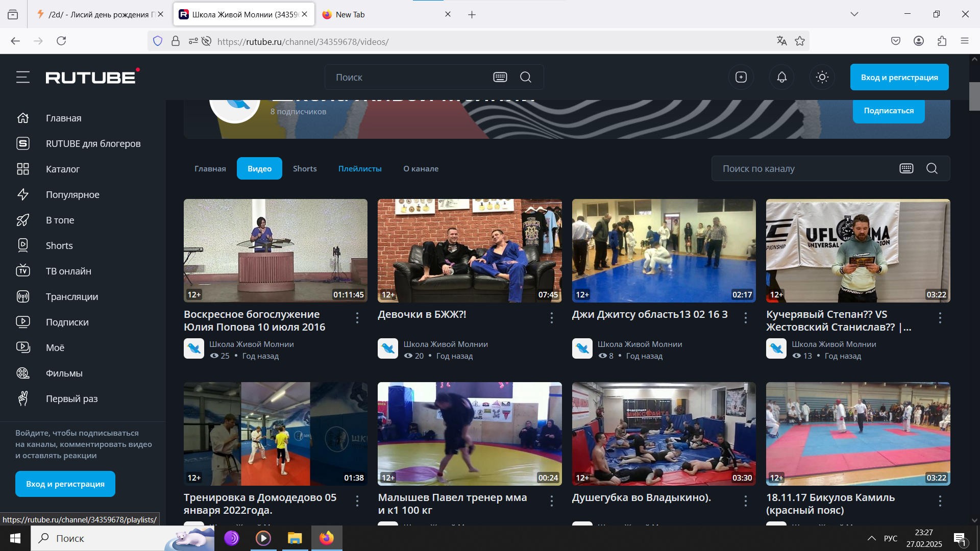Click the translate page icon

(781, 41)
